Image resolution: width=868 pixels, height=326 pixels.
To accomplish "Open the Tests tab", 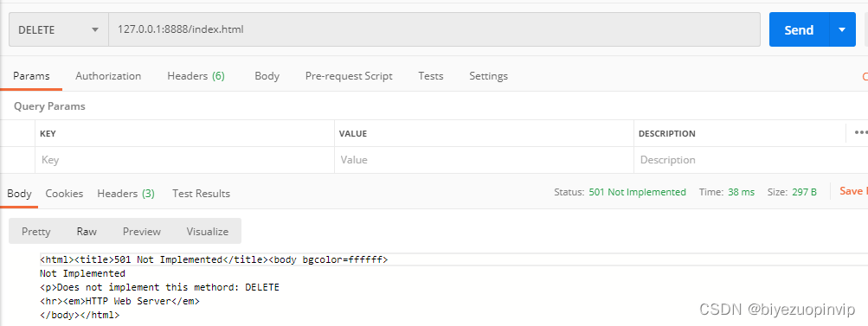I will click(x=431, y=76).
